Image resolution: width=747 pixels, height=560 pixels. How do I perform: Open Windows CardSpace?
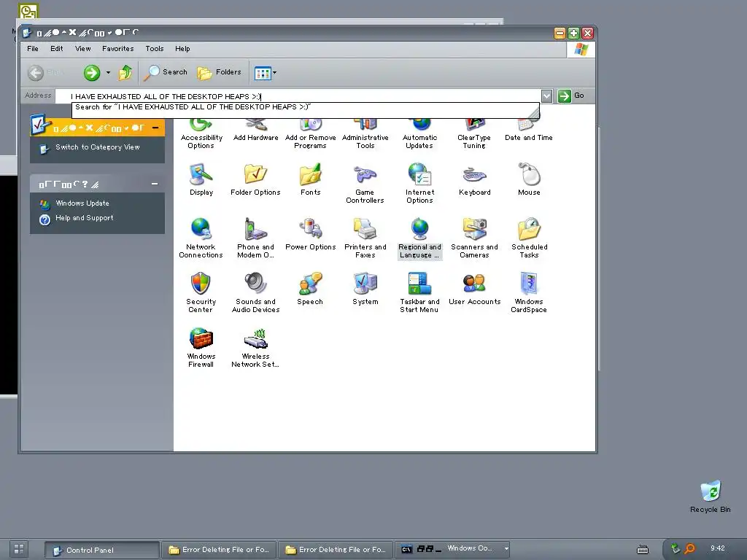coord(529,293)
